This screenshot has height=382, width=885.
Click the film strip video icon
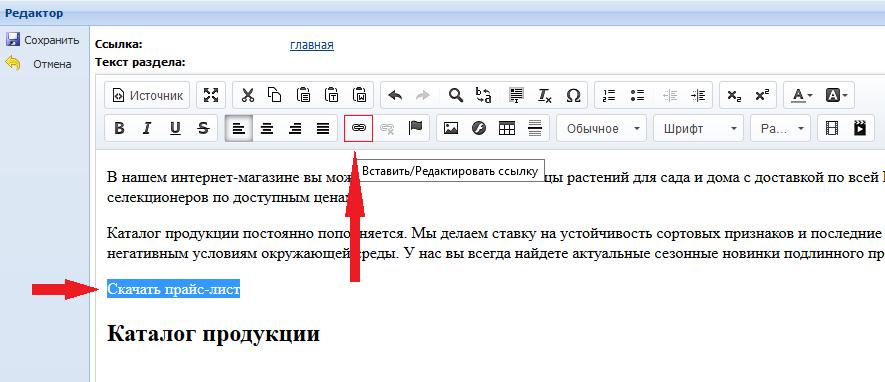coord(832,129)
